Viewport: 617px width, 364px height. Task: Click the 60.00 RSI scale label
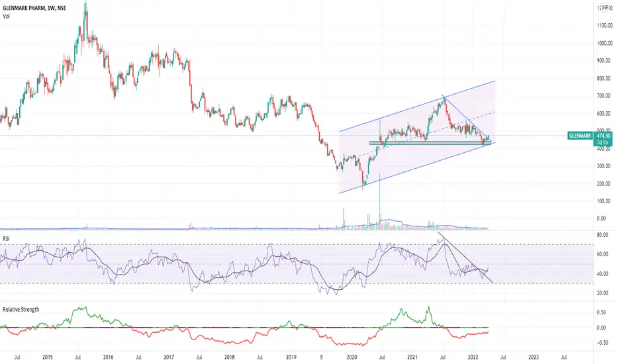[602, 254]
